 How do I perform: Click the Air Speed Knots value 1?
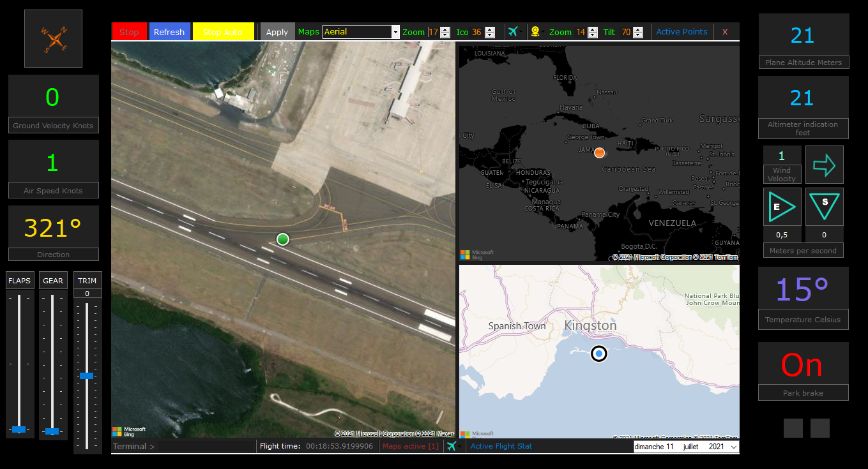pos(52,162)
